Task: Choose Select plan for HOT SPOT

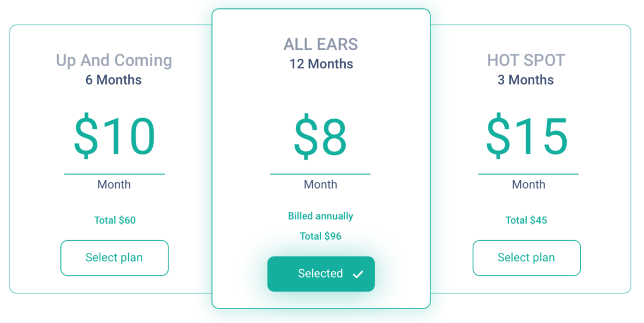Action: pyautogui.click(x=526, y=258)
